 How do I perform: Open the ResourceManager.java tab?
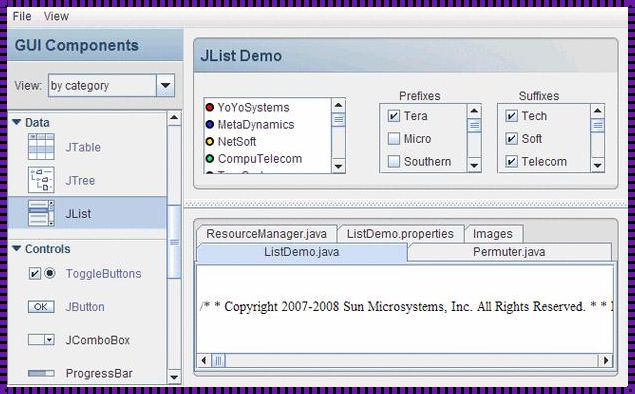tap(266, 234)
